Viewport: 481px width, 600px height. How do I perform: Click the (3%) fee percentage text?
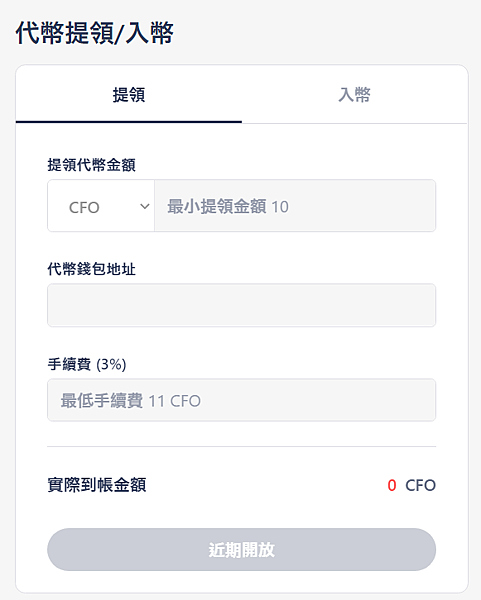[x=111, y=364]
